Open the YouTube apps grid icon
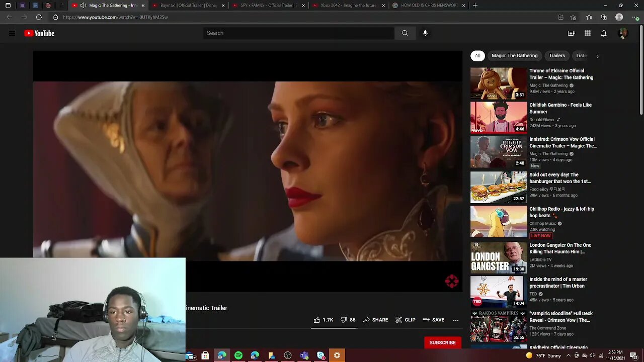The height and width of the screenshot is (362, 644). (x=588, y=33)
